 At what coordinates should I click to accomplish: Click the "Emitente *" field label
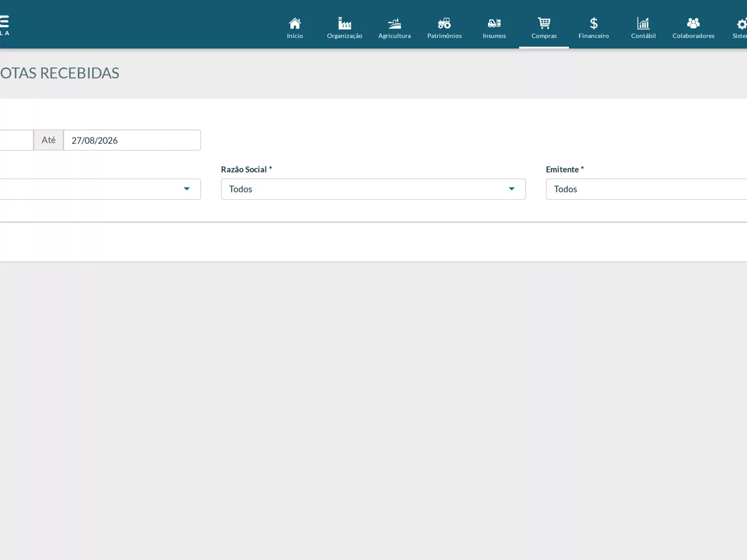click(x=565, y=169)
